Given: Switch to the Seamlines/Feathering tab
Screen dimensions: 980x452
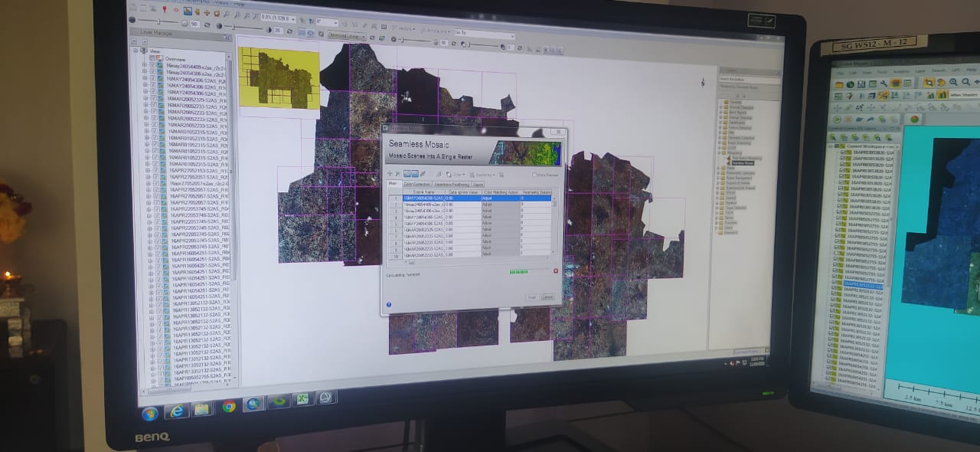Looking at the screenshot, I should [x=452, y=184].
